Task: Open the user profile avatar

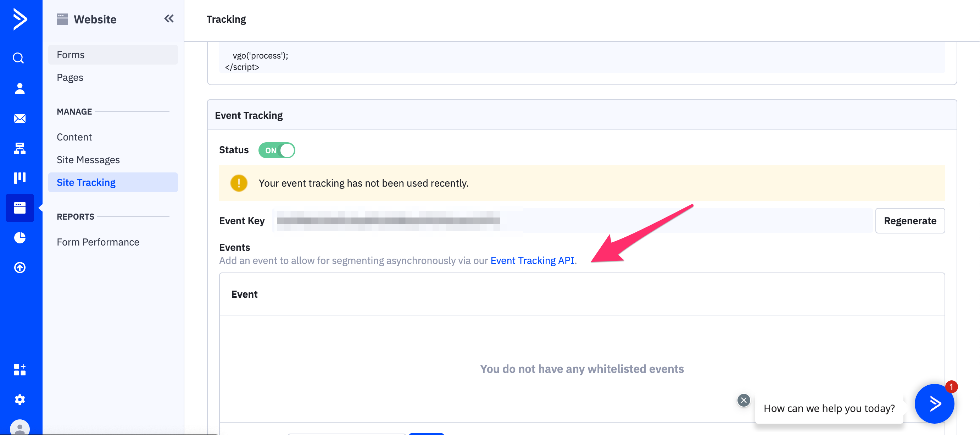Action: [20, 428]
